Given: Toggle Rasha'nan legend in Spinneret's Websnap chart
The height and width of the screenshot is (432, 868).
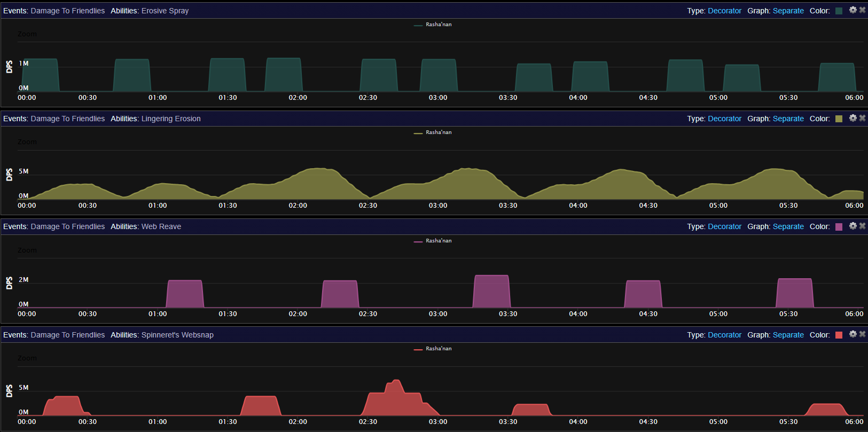Looking at the screenshot, I should pyautogui.click(x=433, y=349).
